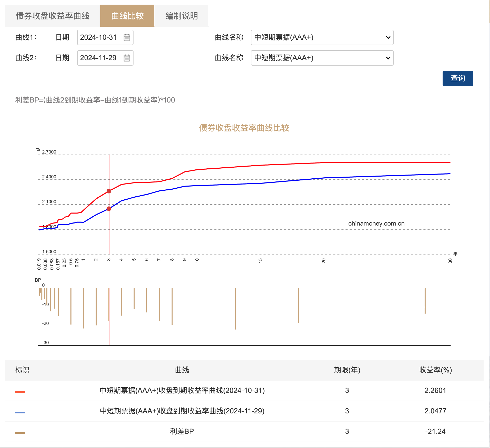This screenshot has height=448, width=490.
Task: Switch to the 债券收盘收益率曲线 tab
Action: [52, 15]
